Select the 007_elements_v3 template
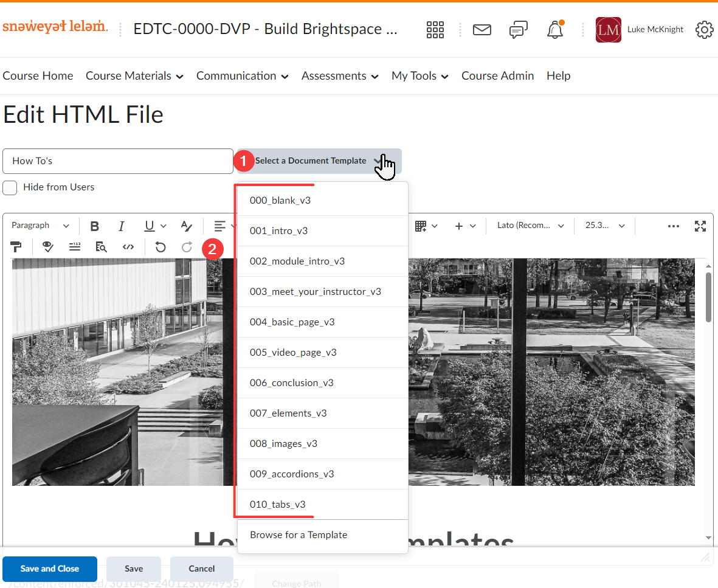This screenshot has height=588, width=718. pyautogui.click(x=323, y=413)
